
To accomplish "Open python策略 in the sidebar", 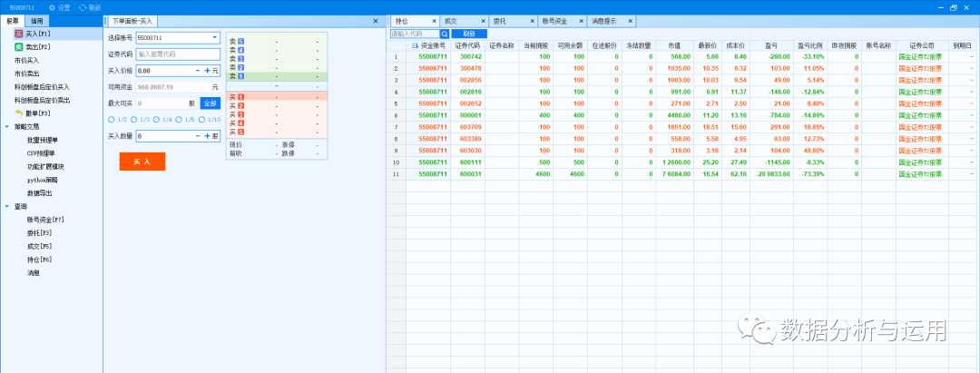I will pos(42,180).
